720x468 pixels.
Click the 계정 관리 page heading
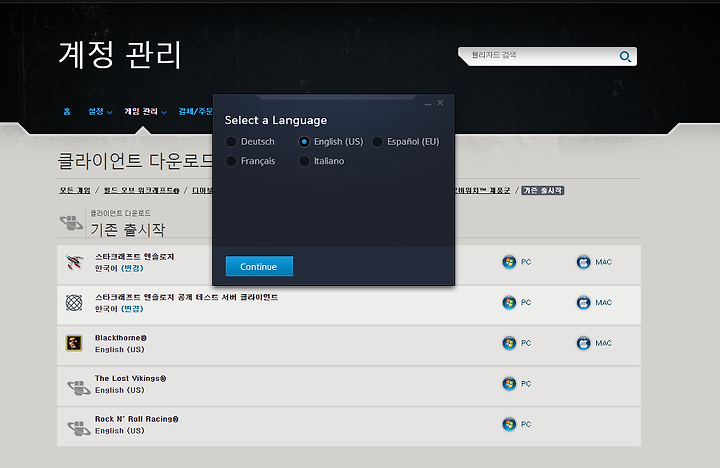click(120, 55)
